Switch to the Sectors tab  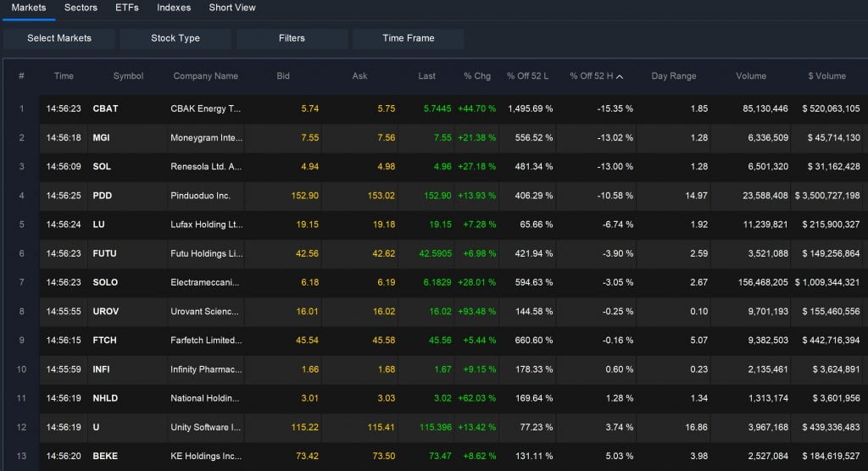coord(81,8)
